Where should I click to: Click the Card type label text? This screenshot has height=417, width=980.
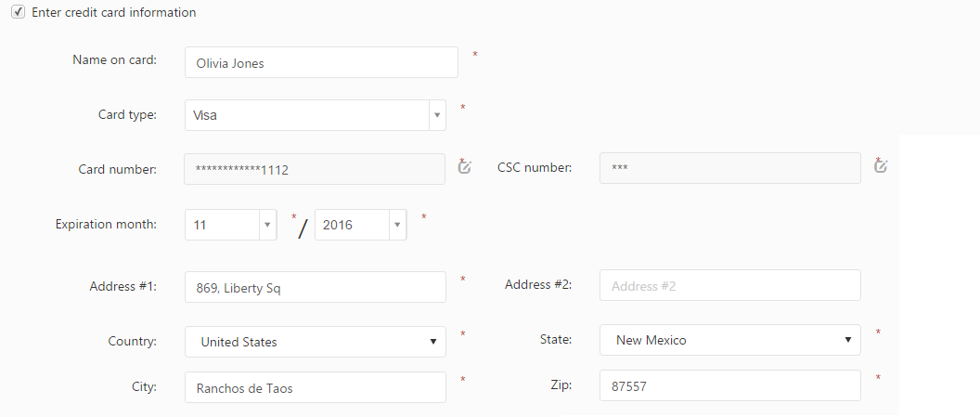127,115
